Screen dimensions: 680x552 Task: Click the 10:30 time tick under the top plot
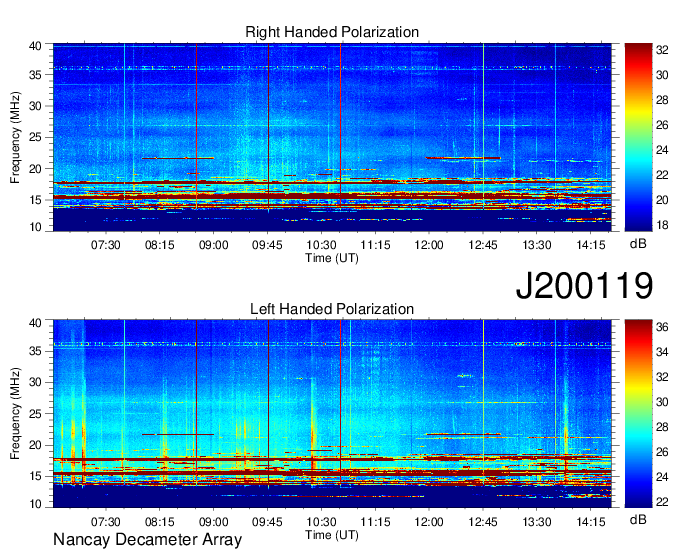(321, 245)
